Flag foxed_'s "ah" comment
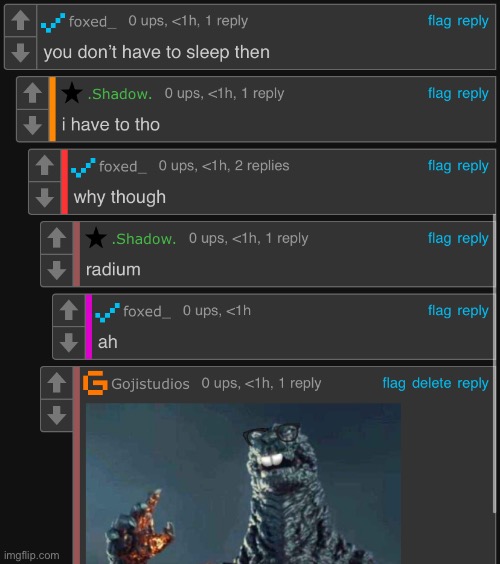The image size is (500, 564). (439, 310)
